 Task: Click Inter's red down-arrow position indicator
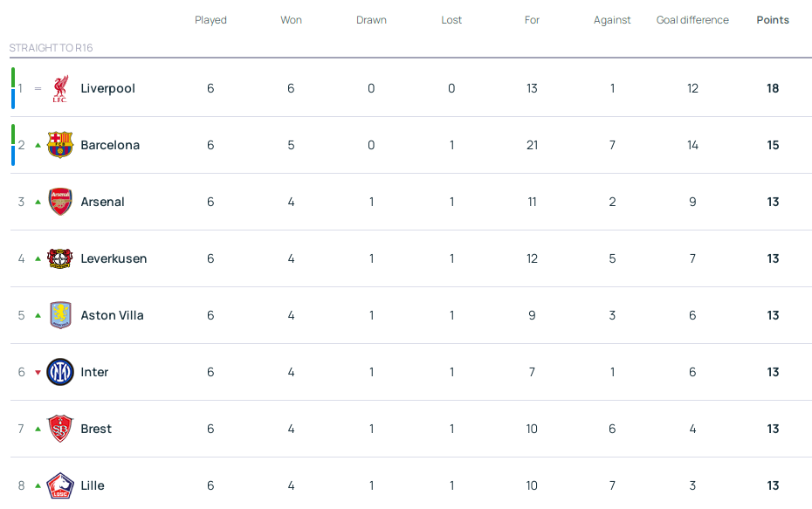38,372
